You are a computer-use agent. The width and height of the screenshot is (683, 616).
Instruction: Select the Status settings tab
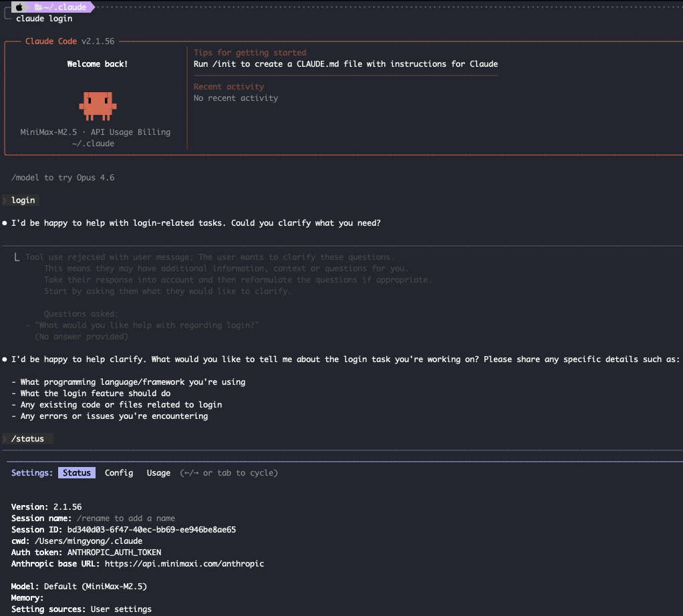[x=77, y=473]
